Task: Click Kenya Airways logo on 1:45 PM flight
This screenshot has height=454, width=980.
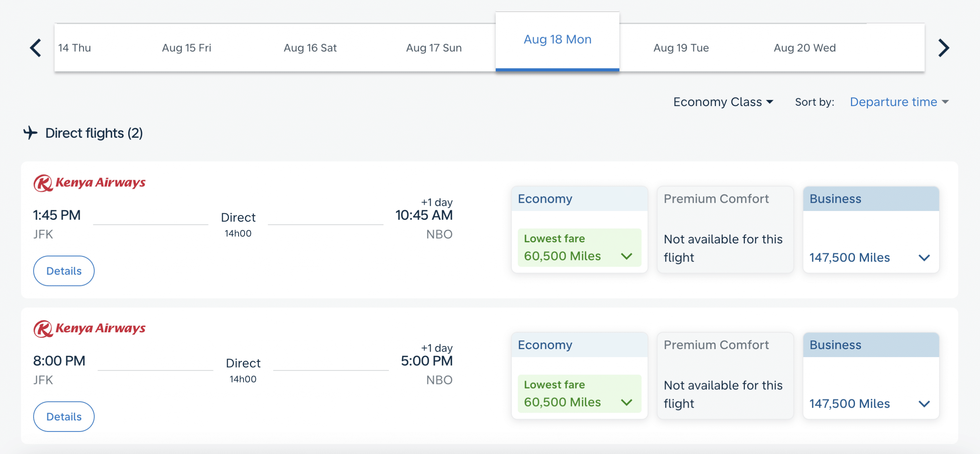Action: click(x=90, y=183)
